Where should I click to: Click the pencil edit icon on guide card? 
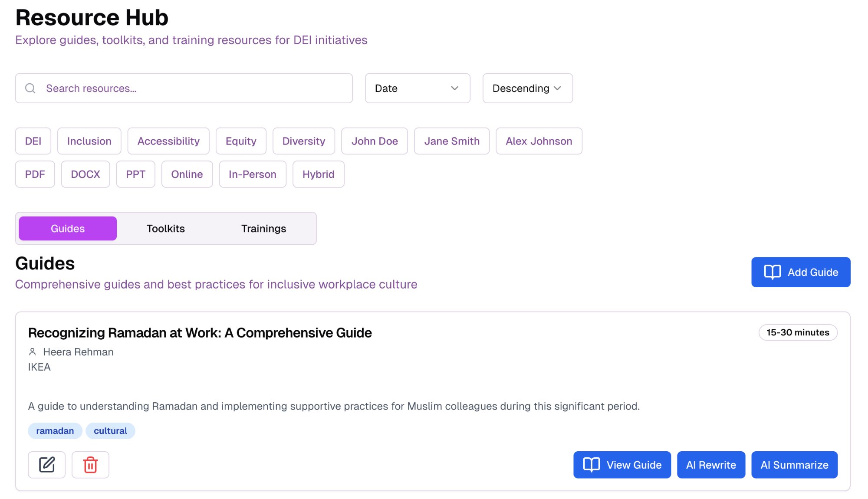click(x=47, y=465)
